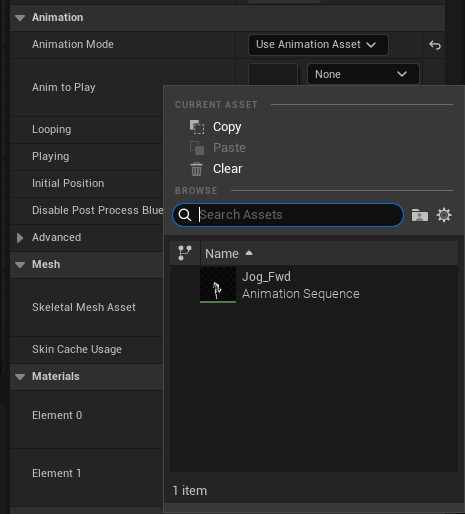Collapse the Mesh section
The image size is (465, 514).
pyautogui.click(x=20, y=265)
